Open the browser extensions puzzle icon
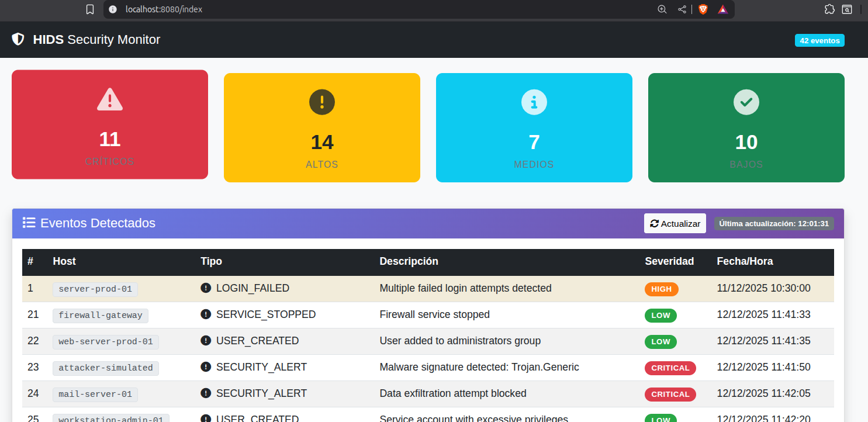This screenshot has height=422, width=868. click(829, 9)
